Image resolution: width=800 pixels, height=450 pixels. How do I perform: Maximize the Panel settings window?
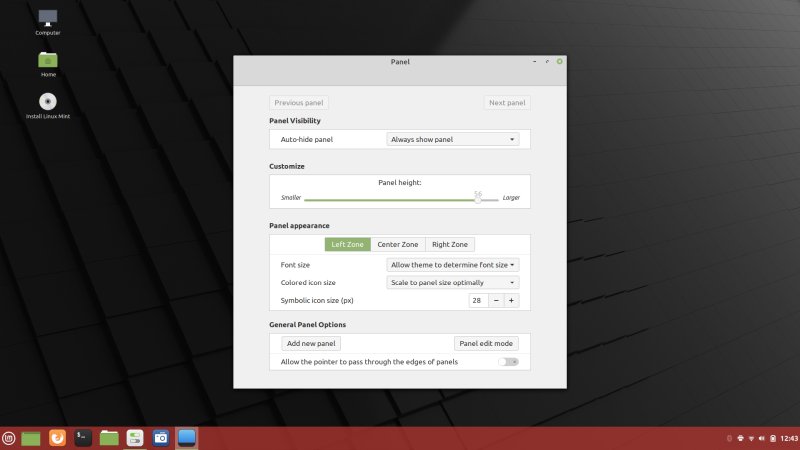point(547,61)
